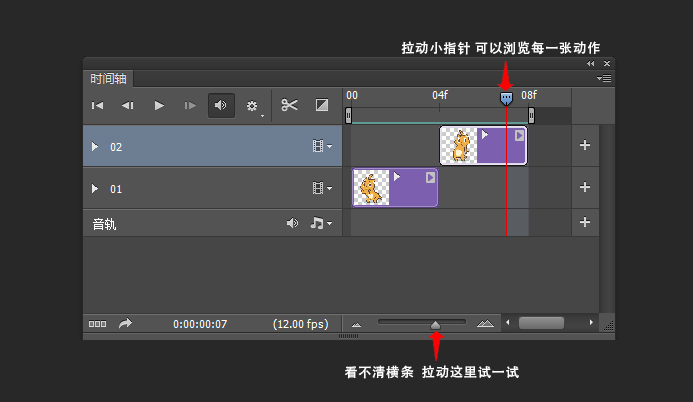The width and height of the screenshot is (693, 402).
Task: Add media to track 01
Action: [x=585, y=187]
